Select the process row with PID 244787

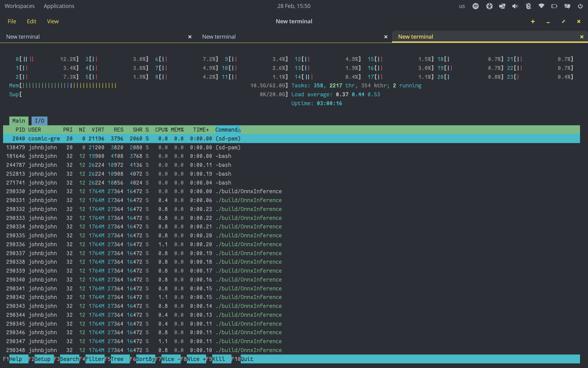click(x=123, y=165)
